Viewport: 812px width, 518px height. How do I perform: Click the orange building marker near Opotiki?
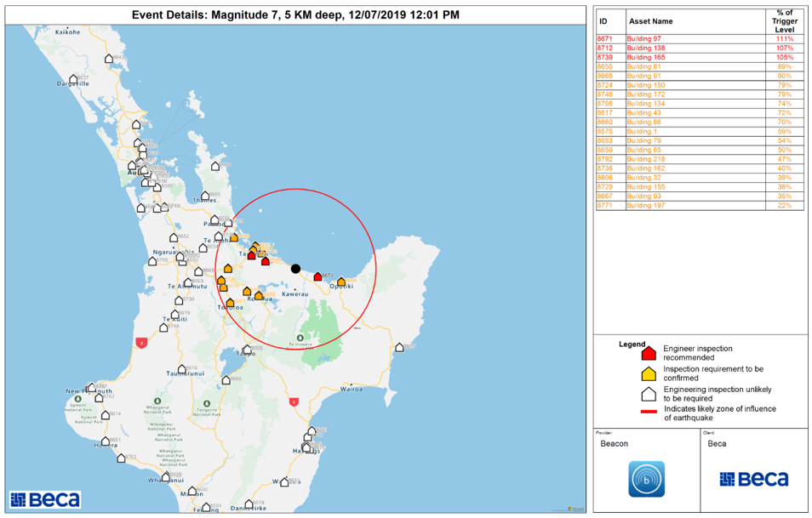point(341,282)
